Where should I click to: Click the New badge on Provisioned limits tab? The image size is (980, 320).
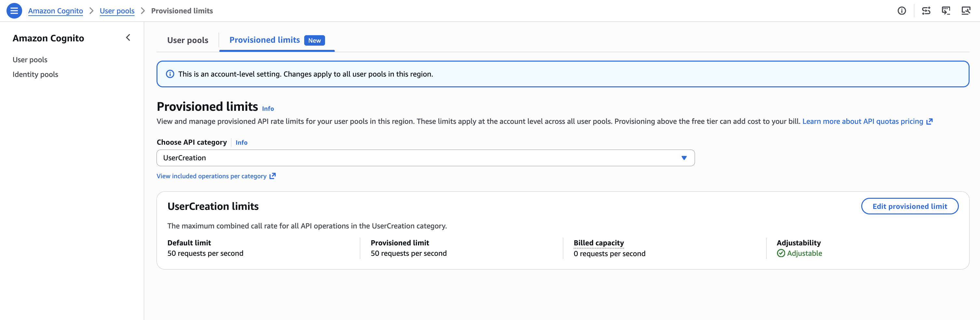314,40
